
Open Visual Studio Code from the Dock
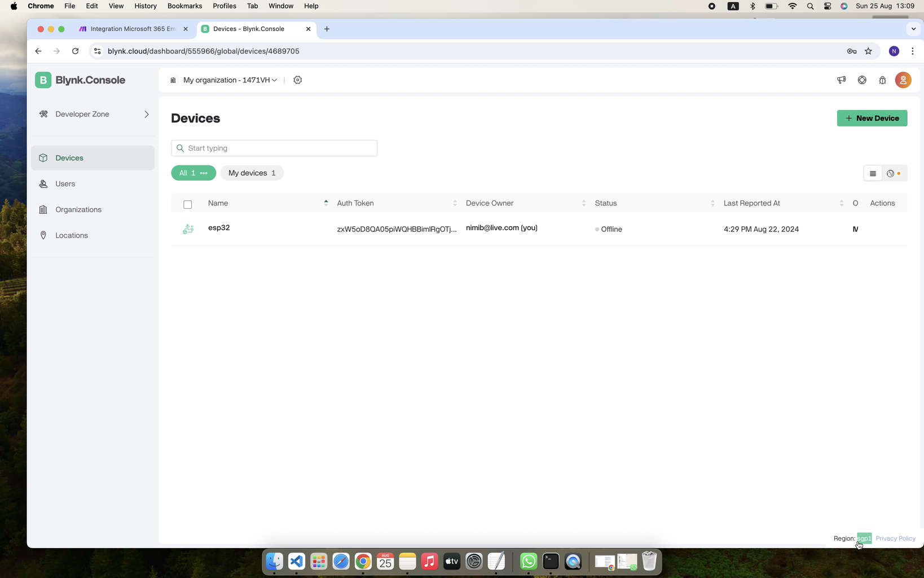point(296,562)
